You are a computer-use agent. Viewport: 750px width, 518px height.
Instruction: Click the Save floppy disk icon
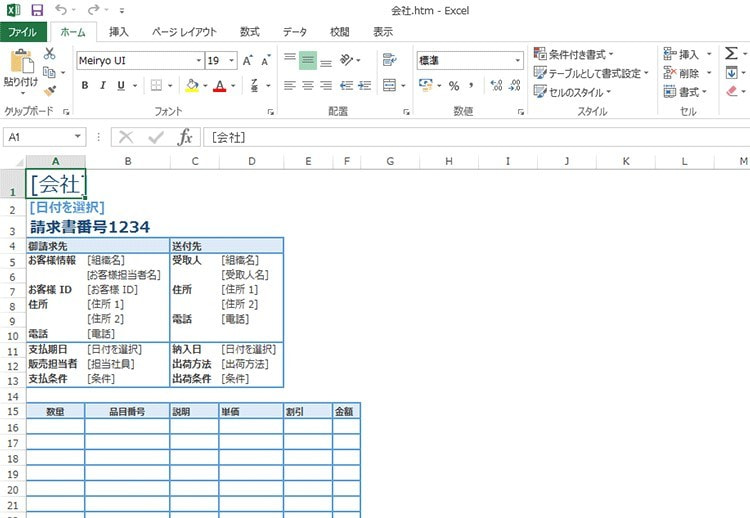(x=37, y=10)
